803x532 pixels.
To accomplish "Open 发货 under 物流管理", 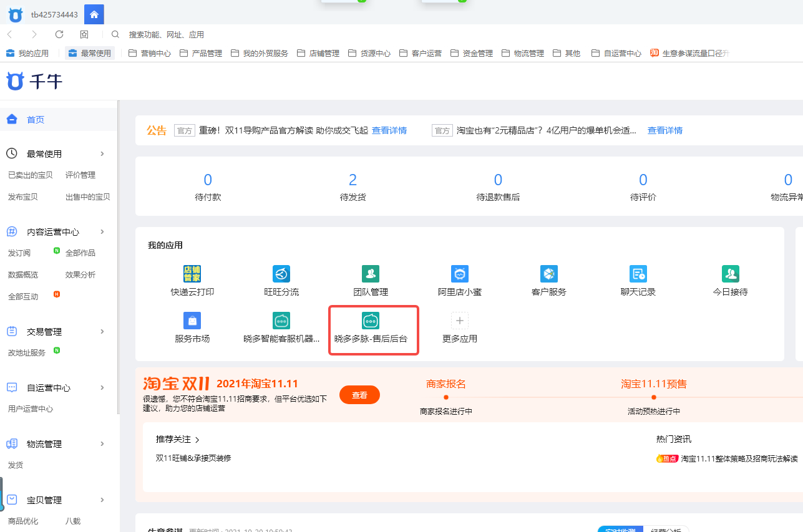I will click(x=16, y=465).
